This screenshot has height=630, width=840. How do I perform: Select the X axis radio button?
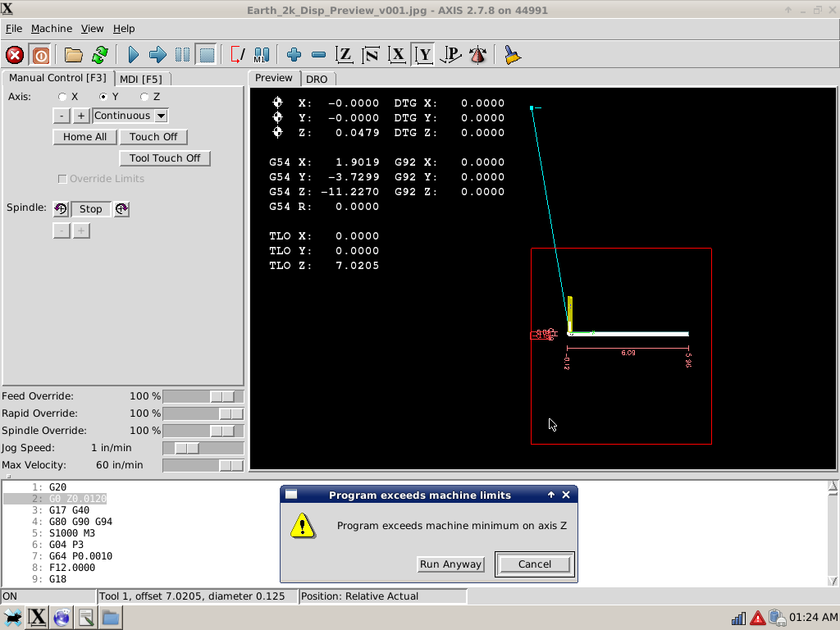tap(62, 97)
